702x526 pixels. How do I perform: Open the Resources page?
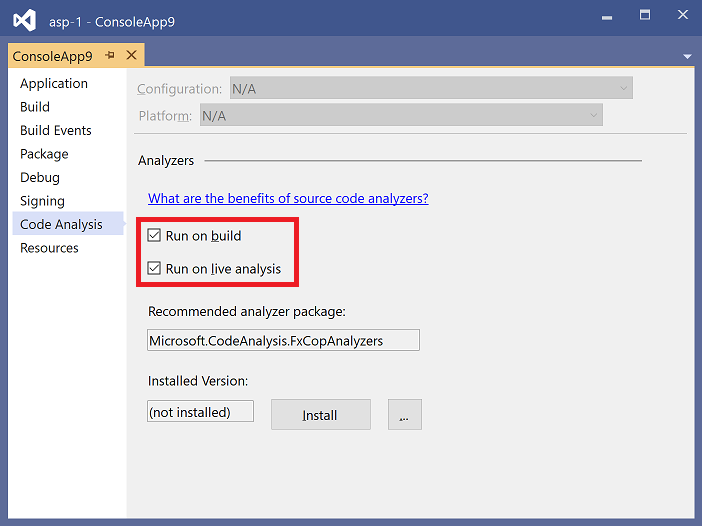pyautogui.click(x=49, y=248)
